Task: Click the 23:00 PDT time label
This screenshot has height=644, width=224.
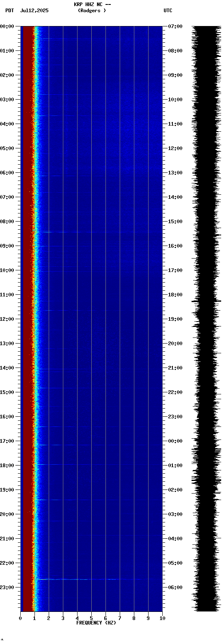Action: pyautogui.click(x=7, y=587)
